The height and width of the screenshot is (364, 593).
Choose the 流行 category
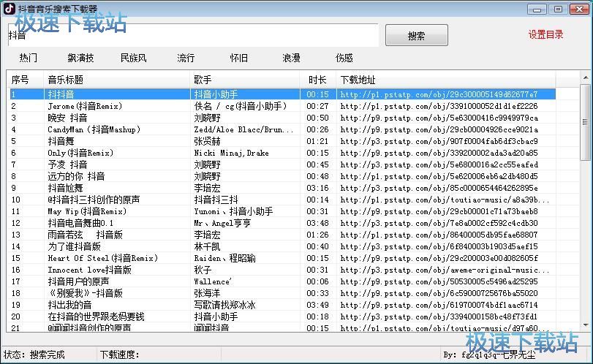point(186,58)
